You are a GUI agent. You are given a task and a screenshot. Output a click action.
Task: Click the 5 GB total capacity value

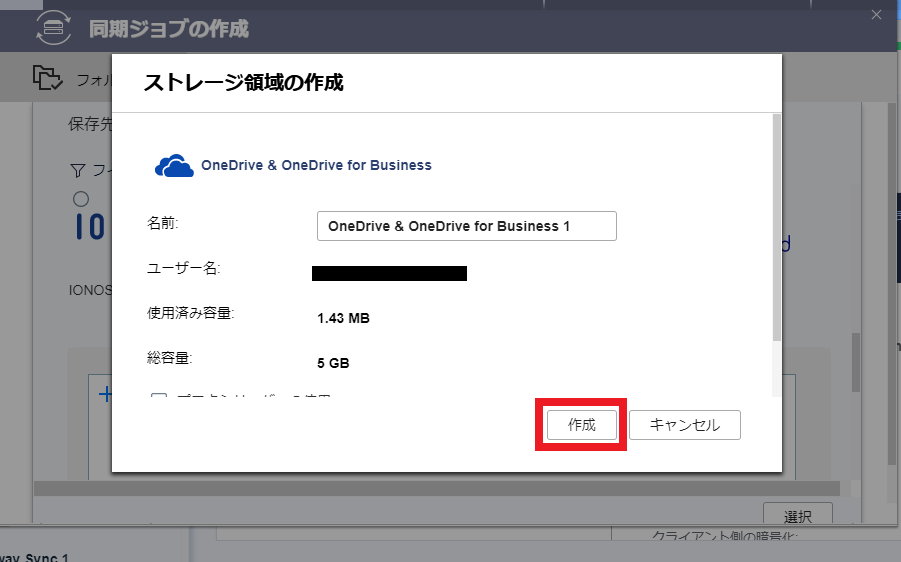point(333,363)
